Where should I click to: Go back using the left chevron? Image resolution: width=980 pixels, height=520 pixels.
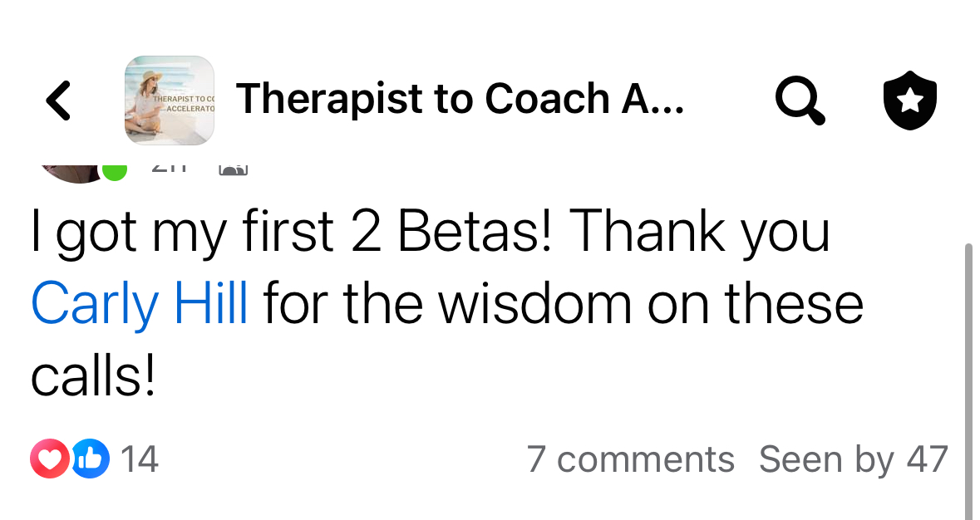pyautogui.click(x=58, y=100)
